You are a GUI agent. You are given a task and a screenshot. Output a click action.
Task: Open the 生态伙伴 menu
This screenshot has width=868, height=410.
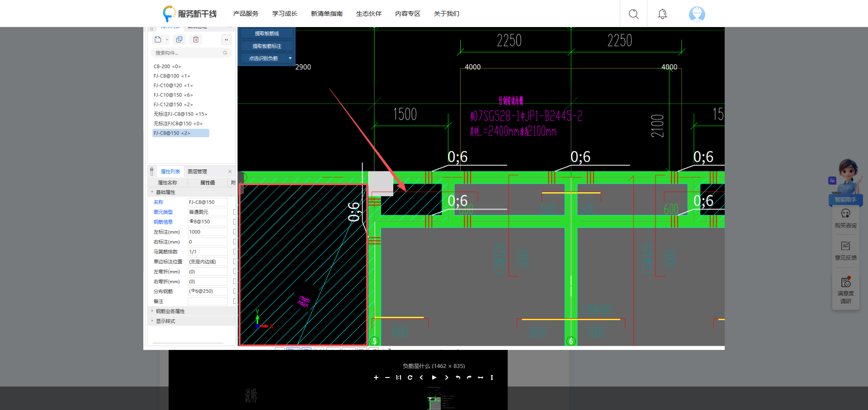(x=369, y=14)
